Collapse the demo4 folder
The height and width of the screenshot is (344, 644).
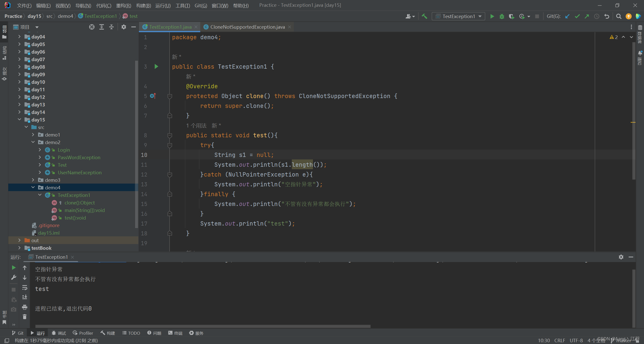pyautogui.click(x=33, y=187)
